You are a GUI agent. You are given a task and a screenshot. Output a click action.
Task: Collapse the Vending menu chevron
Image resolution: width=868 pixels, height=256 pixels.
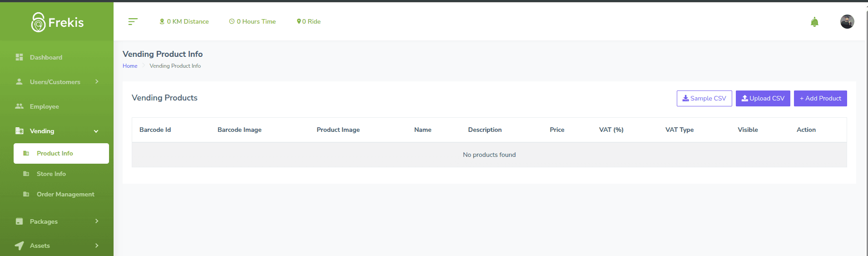coord(96,131)
